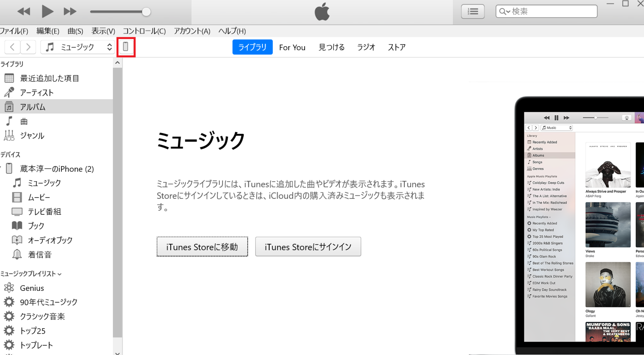This screenshot has width=644, height=355.
Task: Open テレビ番組 under the iPhone device
Action: coord(56,212)
